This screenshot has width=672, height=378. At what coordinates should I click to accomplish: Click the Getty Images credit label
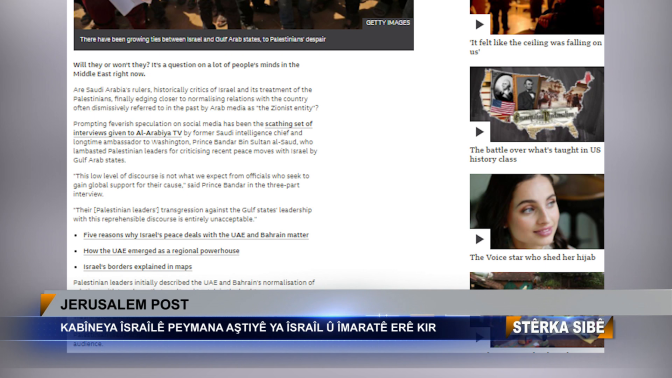coord(387,23)
